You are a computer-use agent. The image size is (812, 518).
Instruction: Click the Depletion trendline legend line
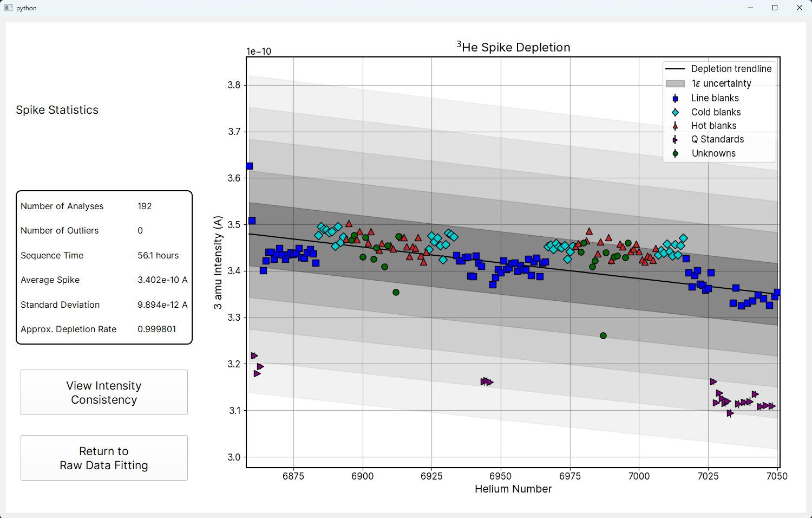pos(675,69)
